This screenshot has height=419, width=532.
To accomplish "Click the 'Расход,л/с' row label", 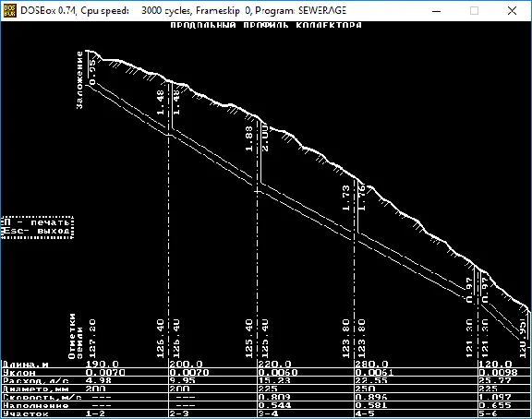I will (x=36, y=380).
